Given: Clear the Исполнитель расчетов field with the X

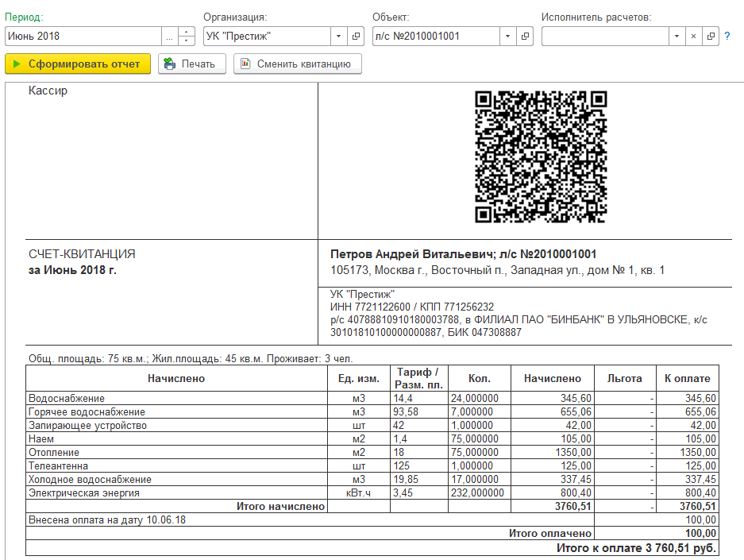Looking at the screenshot, I should 693,36.
